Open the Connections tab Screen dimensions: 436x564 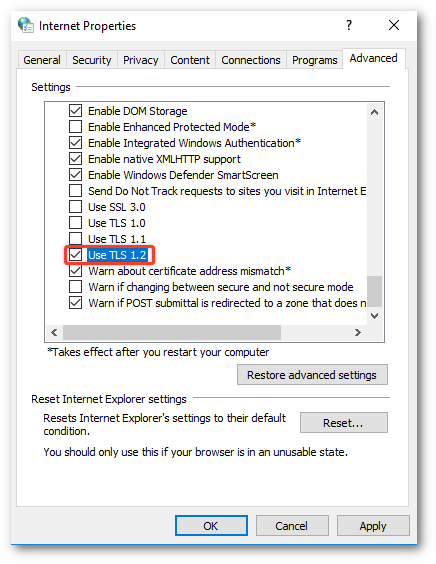pos(251,60)
